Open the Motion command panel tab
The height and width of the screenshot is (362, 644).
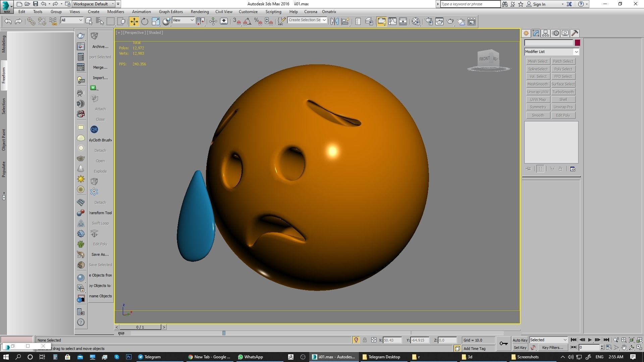(555, 33)
